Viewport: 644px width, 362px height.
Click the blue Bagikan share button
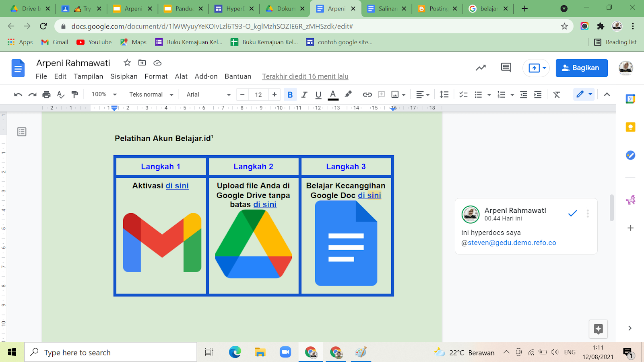point(582,68)
